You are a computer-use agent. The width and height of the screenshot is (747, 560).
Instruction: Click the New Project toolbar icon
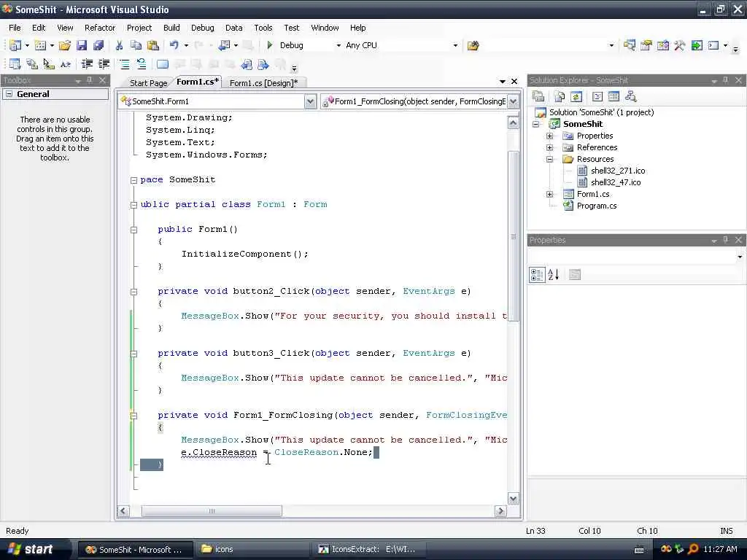[15, 45]
